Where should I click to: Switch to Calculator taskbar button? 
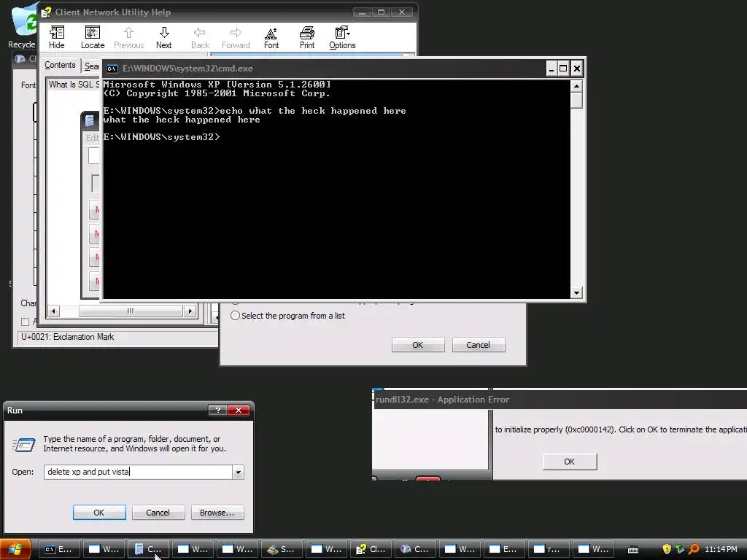tap(148, 549)
